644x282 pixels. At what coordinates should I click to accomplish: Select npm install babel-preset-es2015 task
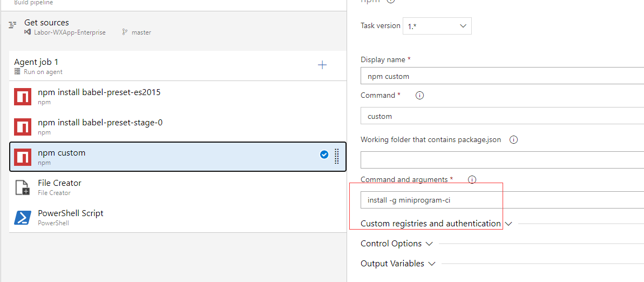pyautogui.click(x=178, y=96)
